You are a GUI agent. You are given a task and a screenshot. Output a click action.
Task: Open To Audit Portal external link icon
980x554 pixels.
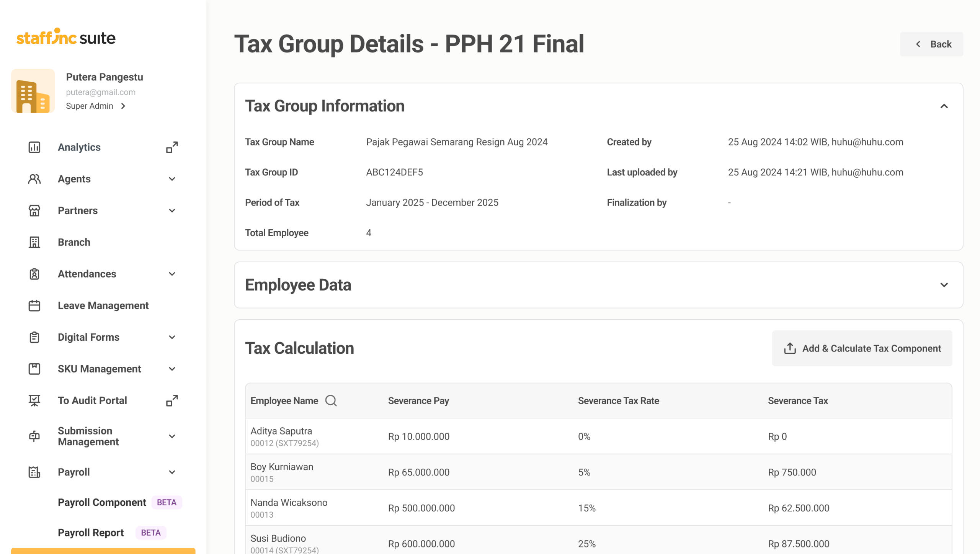coord(172,400)
